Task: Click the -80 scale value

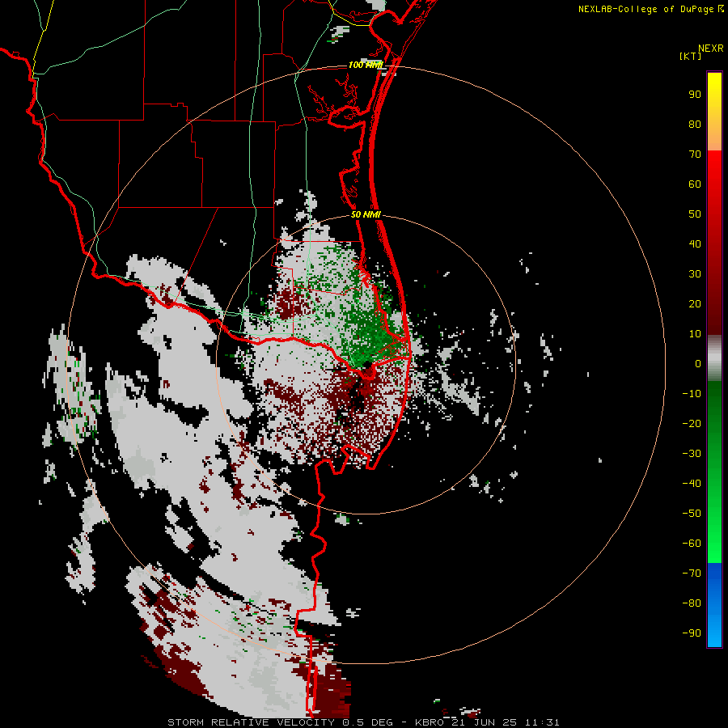Action: click(x=692, y=603)
